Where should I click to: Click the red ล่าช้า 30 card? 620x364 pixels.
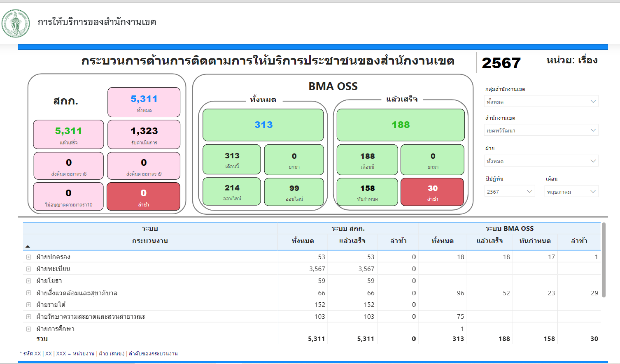[x=432, y=192]
